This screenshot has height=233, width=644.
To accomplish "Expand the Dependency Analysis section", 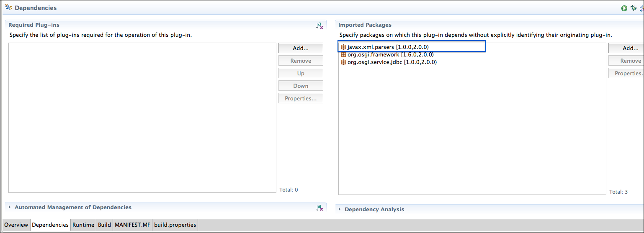I will pyautogui.click(x=340, y=210).
